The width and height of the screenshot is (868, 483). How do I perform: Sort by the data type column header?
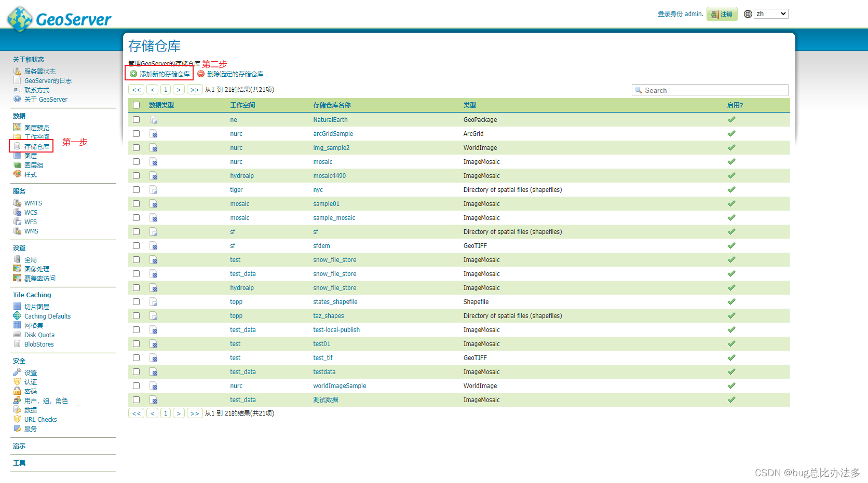point(161,105)
